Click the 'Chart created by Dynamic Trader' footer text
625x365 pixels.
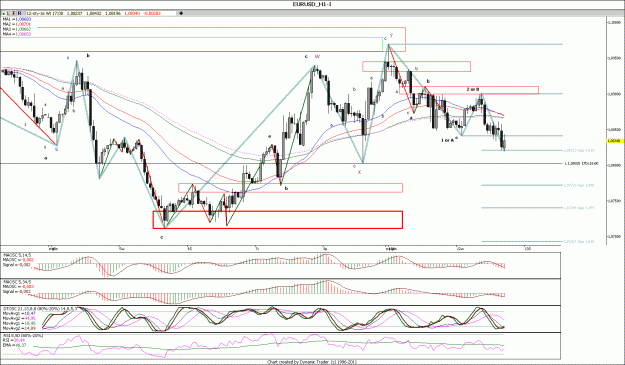coord(311,362)
